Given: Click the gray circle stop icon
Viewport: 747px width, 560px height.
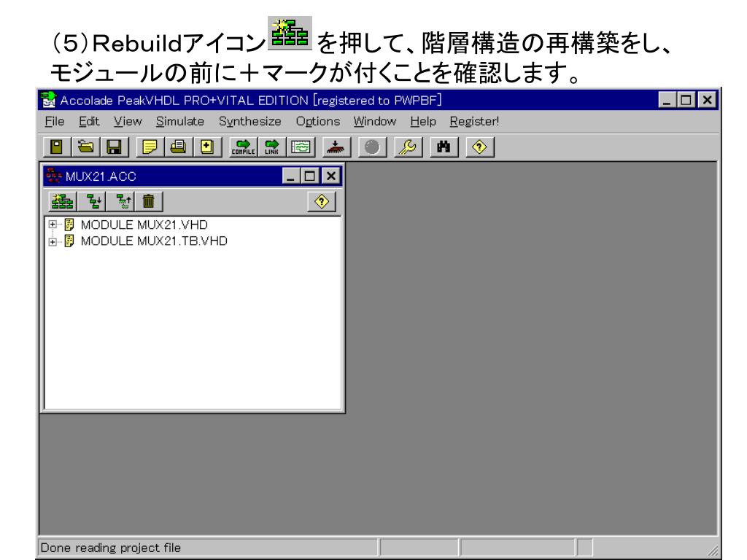Looking at the screenshot, I should tap(371, 147).
